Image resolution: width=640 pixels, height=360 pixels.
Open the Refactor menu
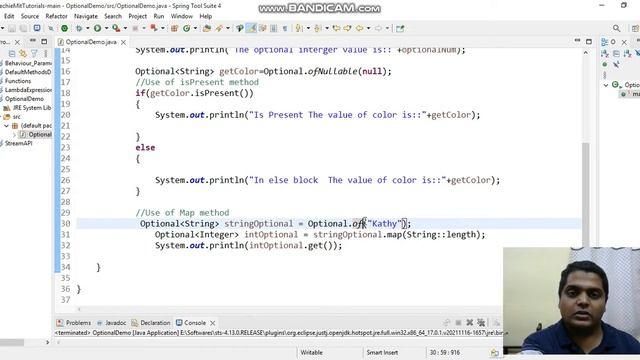56,16
